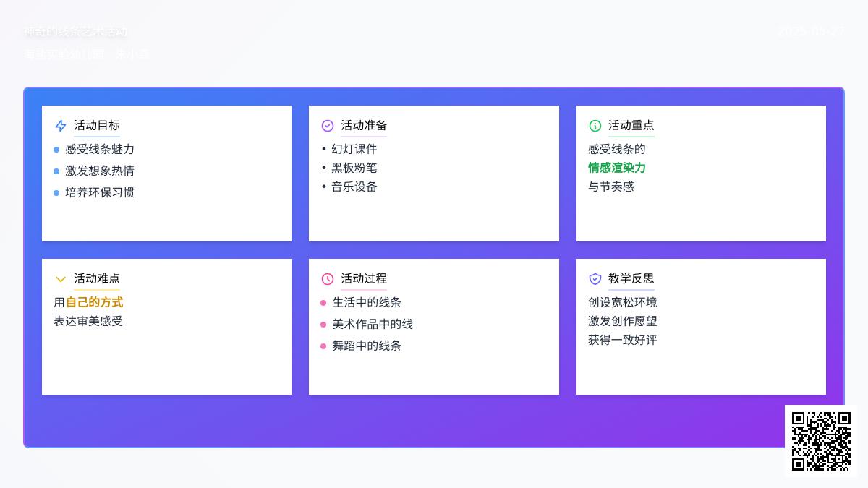Click the QR code image

click(x=821, y=441)
